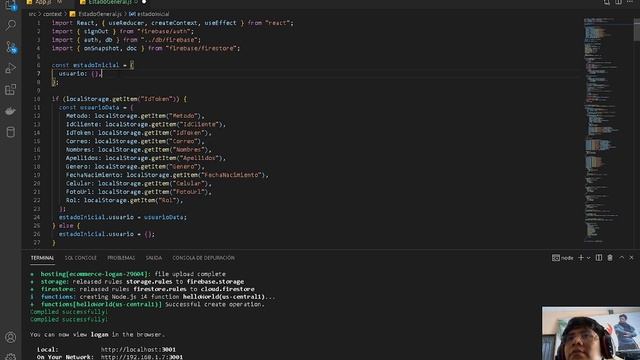Open the Accounts menu icon
The image size is (640, 360).
click(11, 337)
